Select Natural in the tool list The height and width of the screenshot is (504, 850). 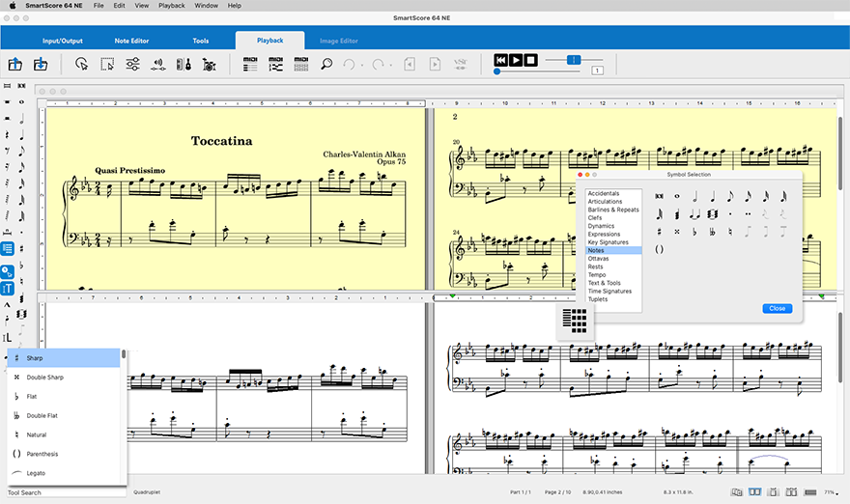(64, 434)
